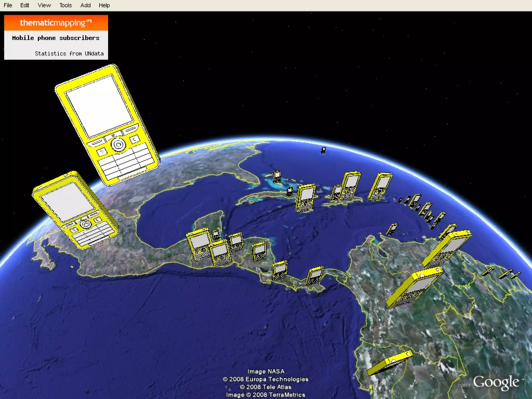Open the Add menu
The height and width of the screenshot is (399, 532).
[x=85, y=5]
